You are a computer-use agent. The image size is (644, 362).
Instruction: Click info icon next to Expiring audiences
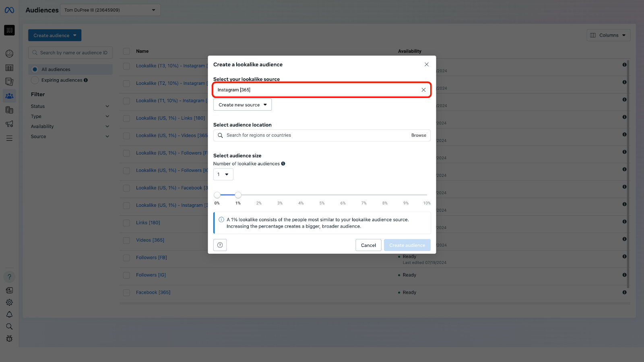tap(86, 80)
